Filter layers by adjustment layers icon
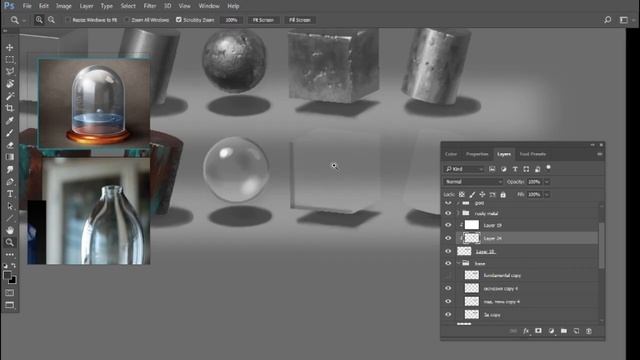 pyautogui.click(x=504, y=169)
